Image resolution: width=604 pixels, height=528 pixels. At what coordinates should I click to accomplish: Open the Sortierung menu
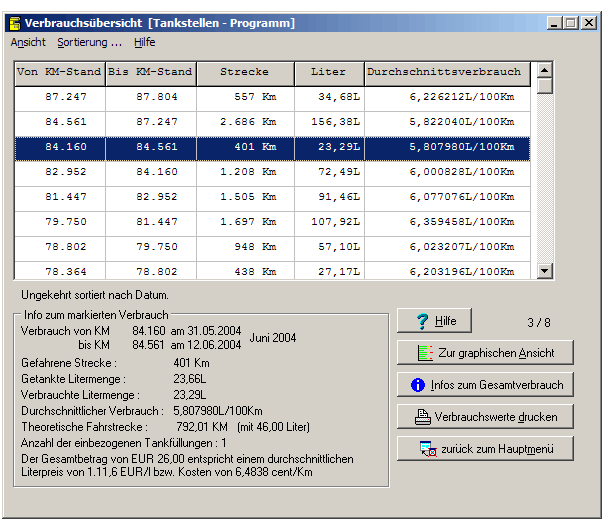pyautogui.click(x=89, y=43)
